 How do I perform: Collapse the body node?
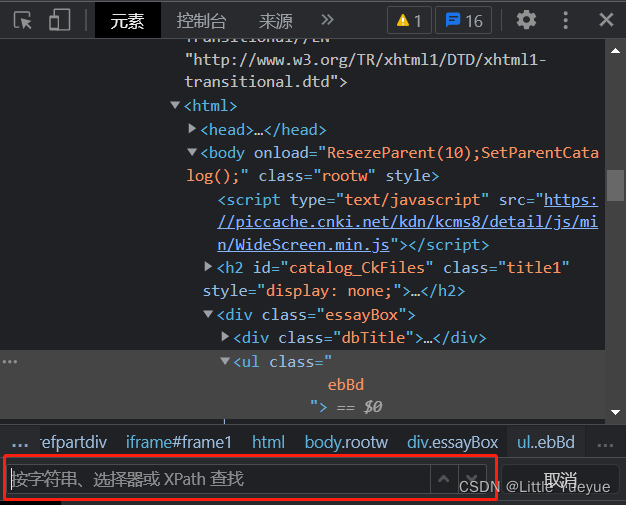(192, 152)
